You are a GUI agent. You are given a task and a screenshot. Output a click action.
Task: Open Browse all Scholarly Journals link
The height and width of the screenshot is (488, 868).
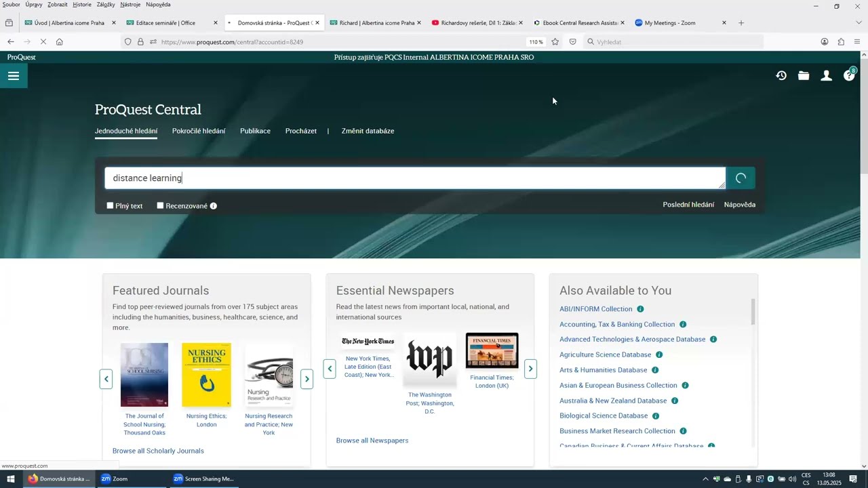[158, 451]
